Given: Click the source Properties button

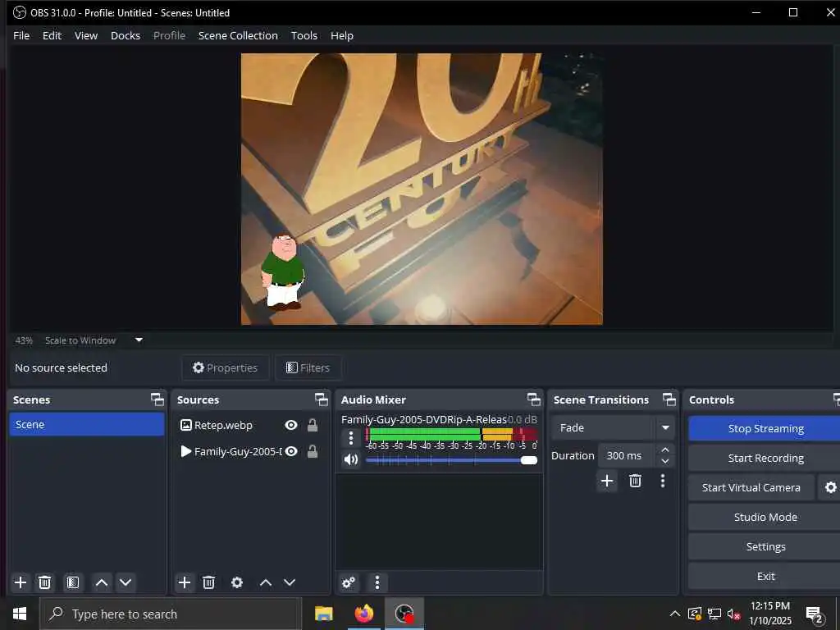Looking at the screenshot, I should click(225, 367).
